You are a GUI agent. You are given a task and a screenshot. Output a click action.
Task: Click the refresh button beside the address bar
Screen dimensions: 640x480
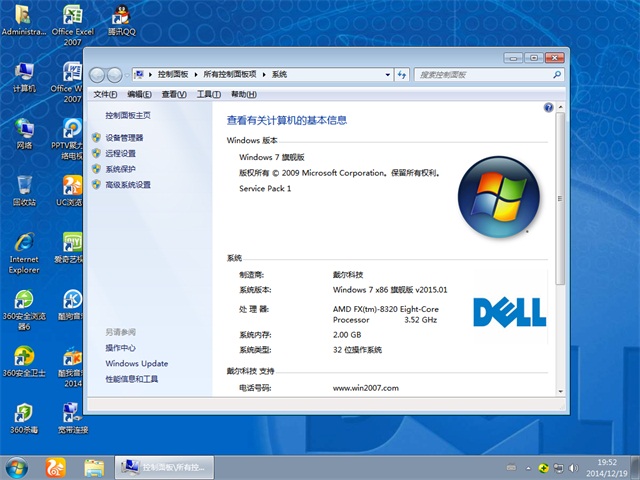(x=401, y=74)
